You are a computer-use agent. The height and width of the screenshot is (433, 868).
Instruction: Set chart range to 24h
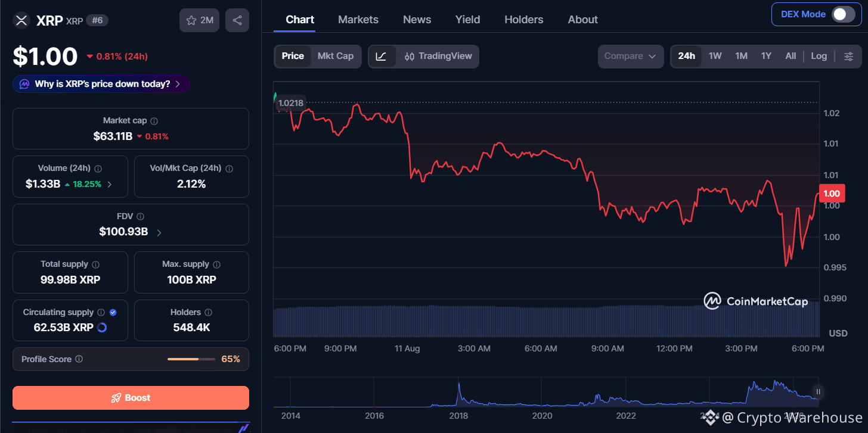[x=687, y=56]
